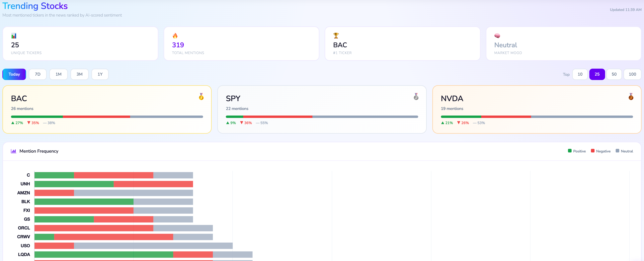Open the NVDA ticker card
This screenshot has width=644, height=261.
(x=537, y=110)
